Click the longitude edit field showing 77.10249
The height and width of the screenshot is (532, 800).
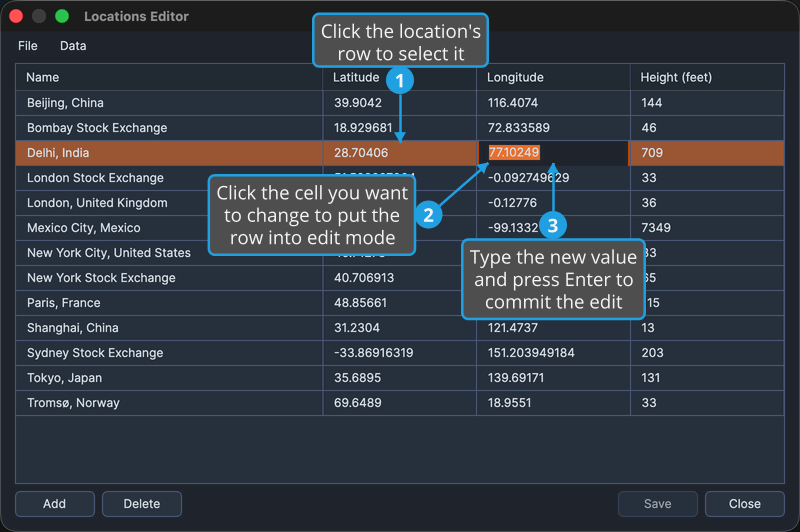(x=553, y=153)
